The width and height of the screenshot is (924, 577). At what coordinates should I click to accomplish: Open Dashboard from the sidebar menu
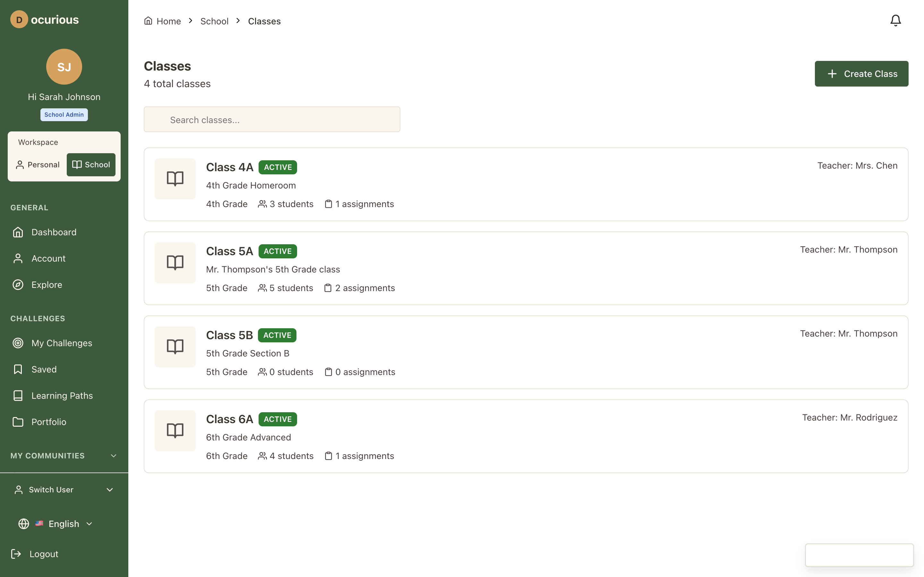point(54,232)
